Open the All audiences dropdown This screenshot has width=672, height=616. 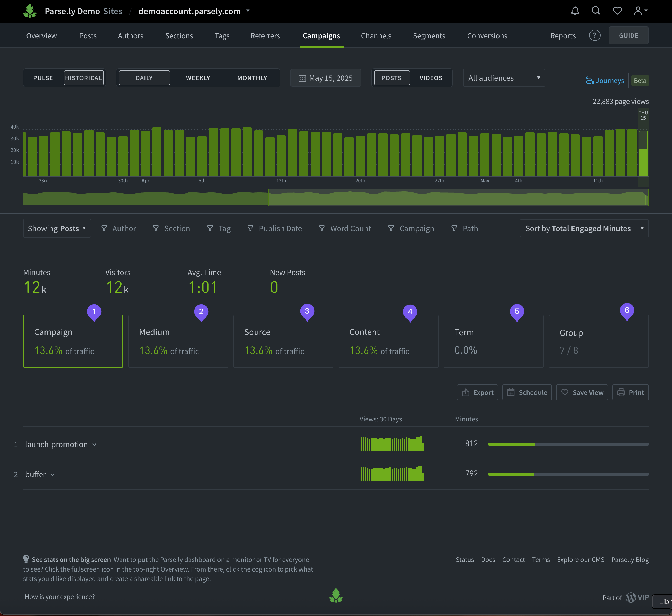click(504, 78)
